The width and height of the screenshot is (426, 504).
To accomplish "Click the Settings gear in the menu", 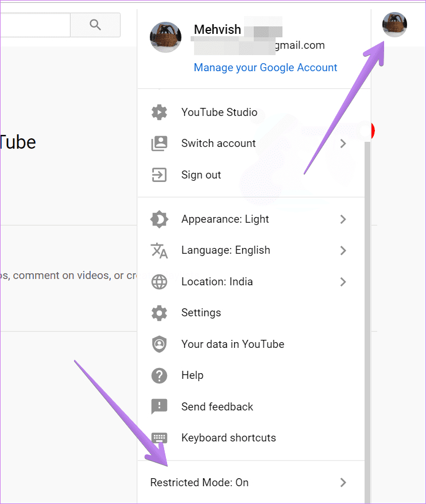I will pos(159,312).
